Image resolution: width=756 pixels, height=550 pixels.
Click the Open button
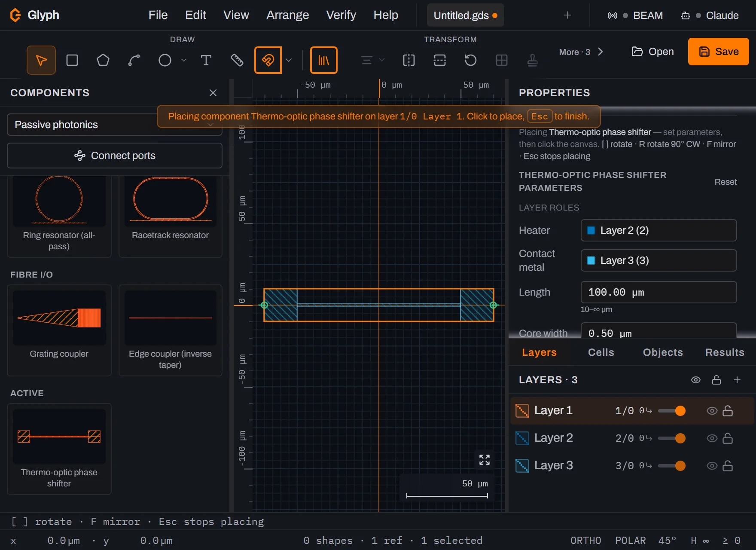(x=652, y=52)
